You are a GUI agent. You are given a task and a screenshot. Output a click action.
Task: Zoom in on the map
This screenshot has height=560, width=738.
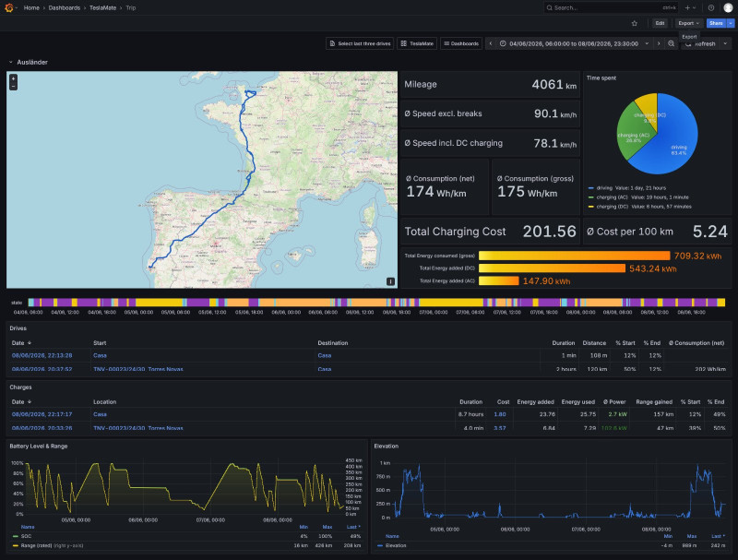13,78
